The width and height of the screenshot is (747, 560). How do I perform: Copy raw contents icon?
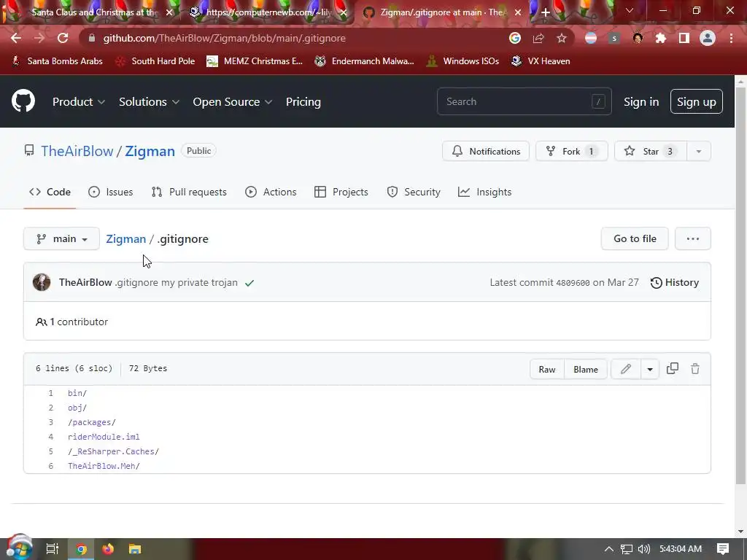pyautogui.click(x=672, y=368)
